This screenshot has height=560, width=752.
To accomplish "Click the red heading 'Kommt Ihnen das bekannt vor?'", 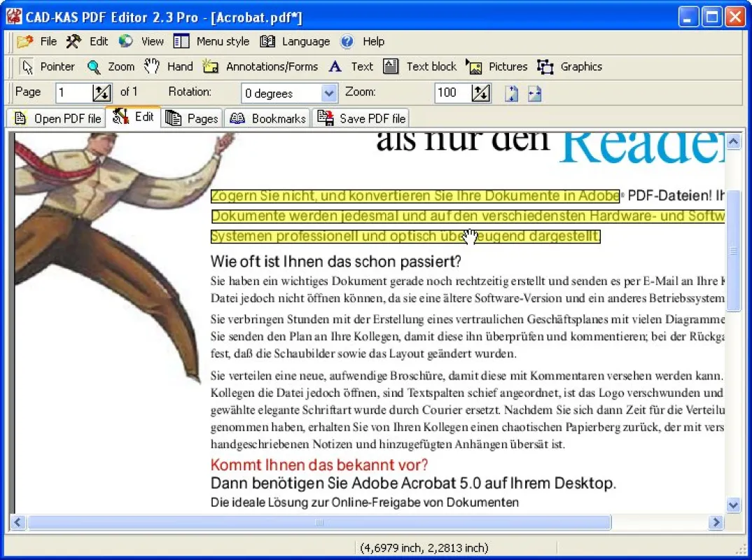I will 319,465.
